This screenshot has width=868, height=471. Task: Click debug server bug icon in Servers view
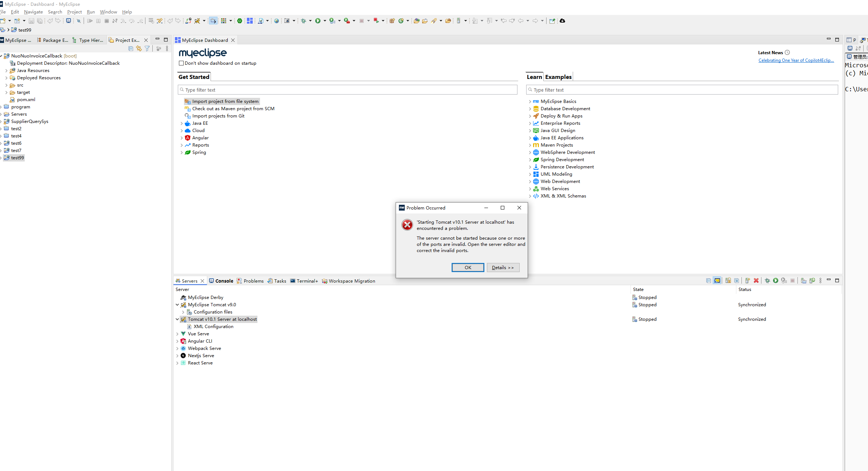767,280
